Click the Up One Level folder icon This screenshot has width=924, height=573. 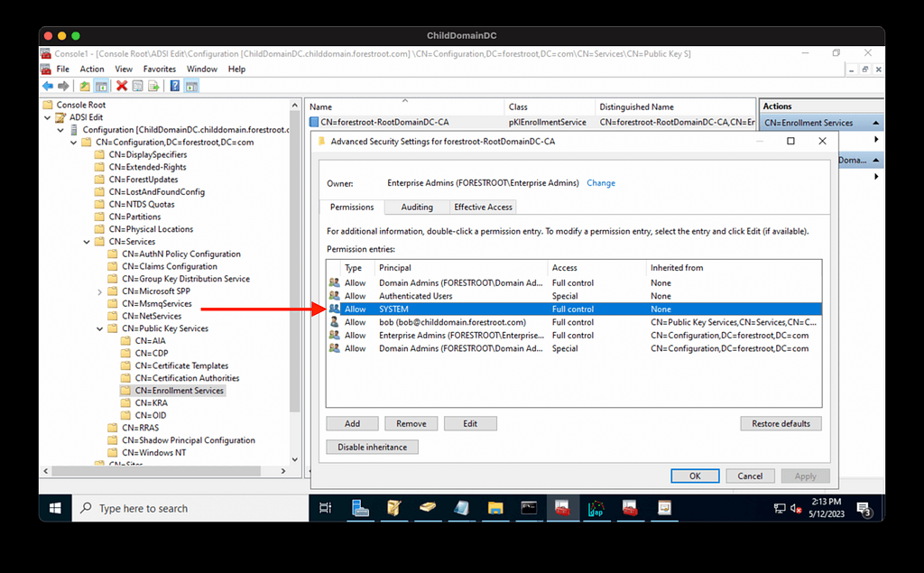pyautogui.click(x=85, y=86)
